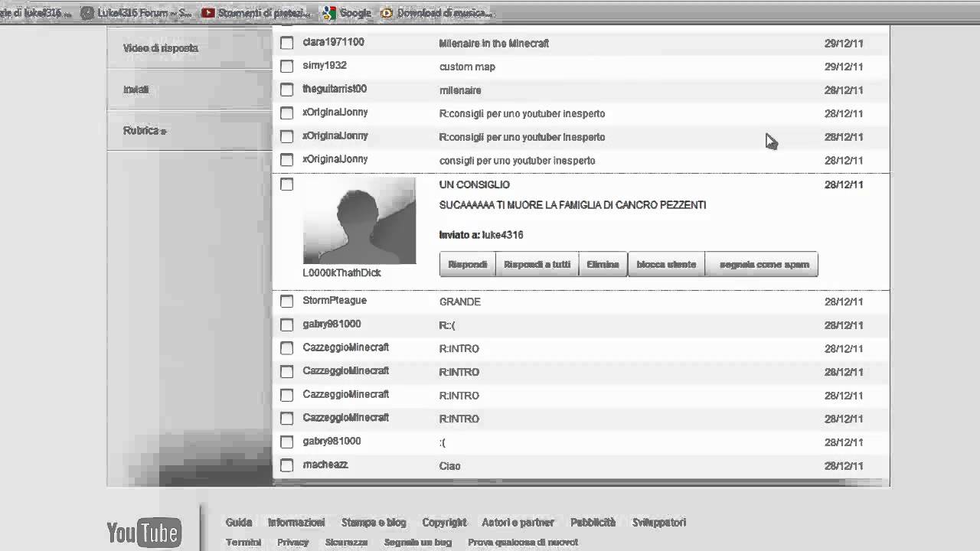Open the Download di musica bookmark
Screen dimensions: 980x551
(x=436, y=13)
